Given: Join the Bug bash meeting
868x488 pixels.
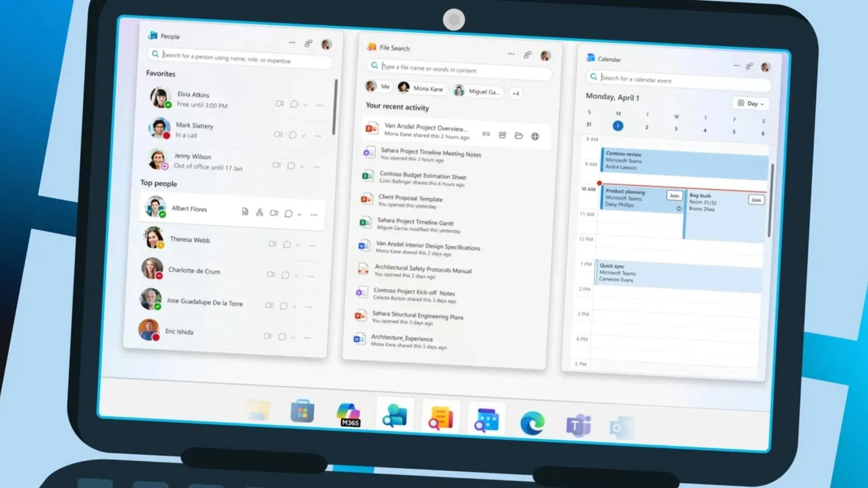Looking at the screenshot, I should (x=756, y=200).
